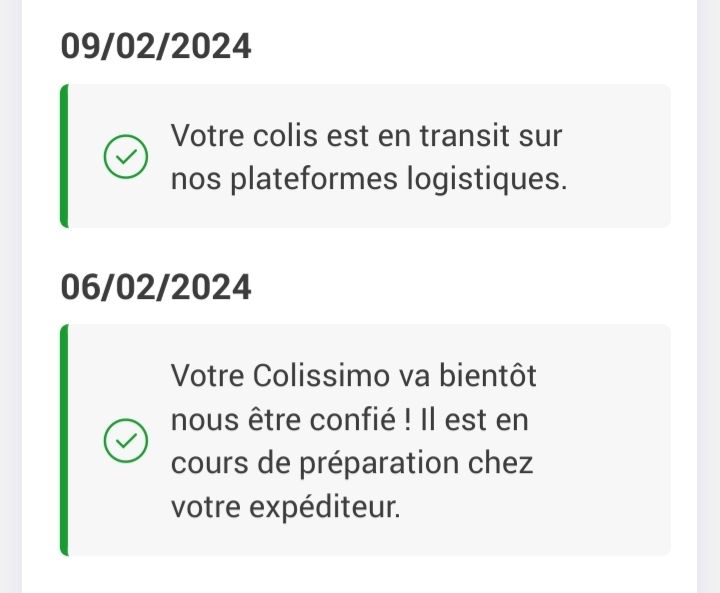
Task: Click the word "préparation" in the lower card
Action: tap(379, 464)
